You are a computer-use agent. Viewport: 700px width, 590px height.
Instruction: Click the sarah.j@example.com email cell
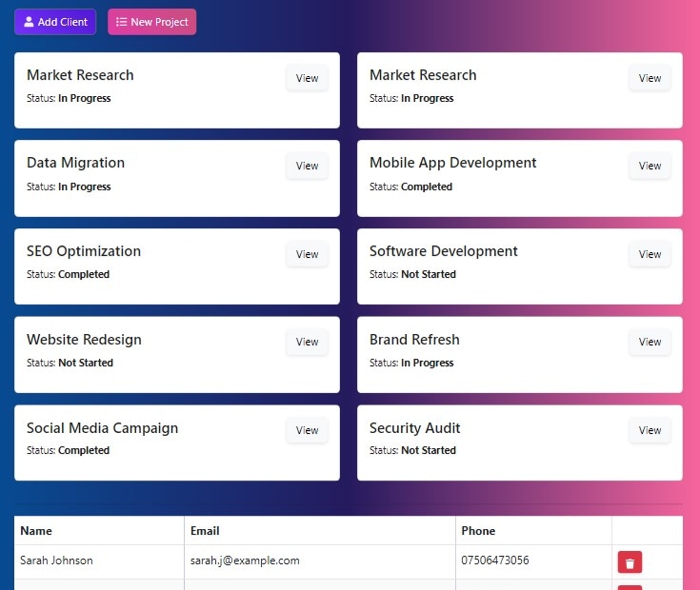pyautogui.click(x=245, y=560)
